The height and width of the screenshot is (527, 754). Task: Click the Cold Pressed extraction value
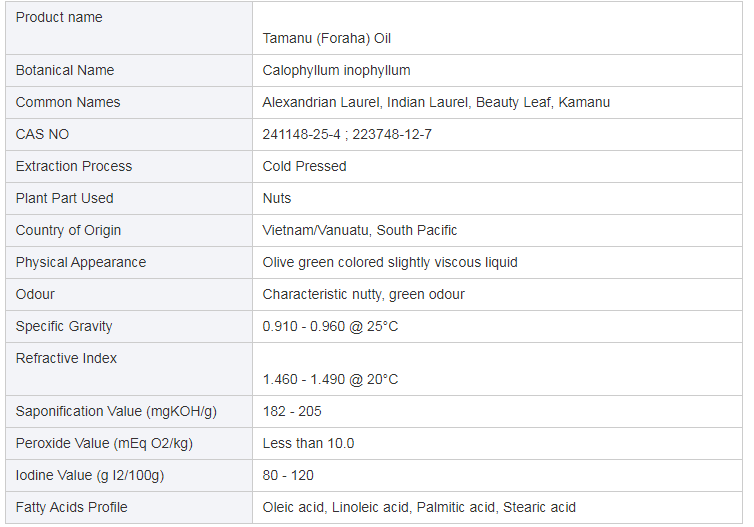(x=304, y=166)
